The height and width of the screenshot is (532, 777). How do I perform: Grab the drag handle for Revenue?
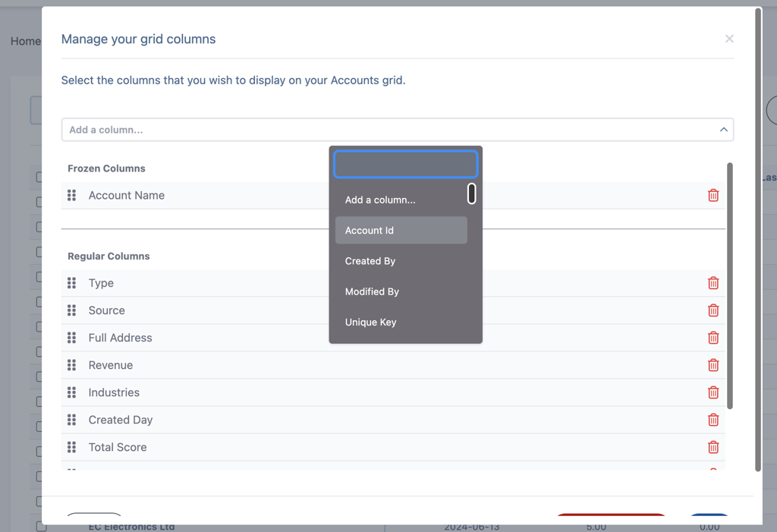coord(72,365)
